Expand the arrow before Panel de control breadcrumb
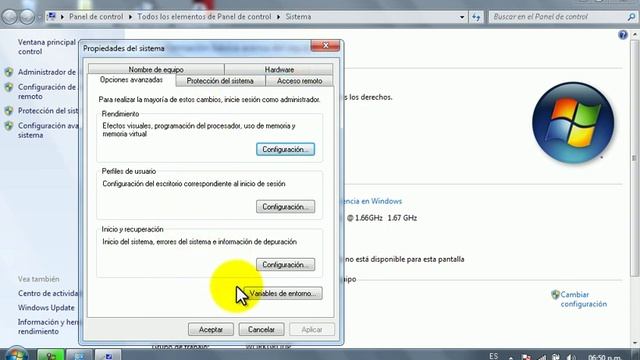Screen dimensions: 640x360 pos(62,17)
